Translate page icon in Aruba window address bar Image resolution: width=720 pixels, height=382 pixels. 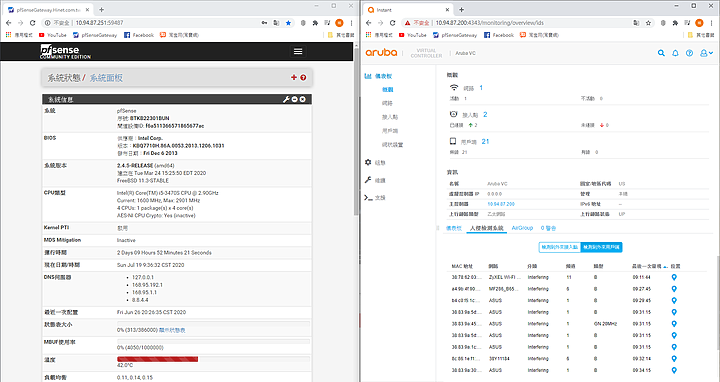pos(636,22)
